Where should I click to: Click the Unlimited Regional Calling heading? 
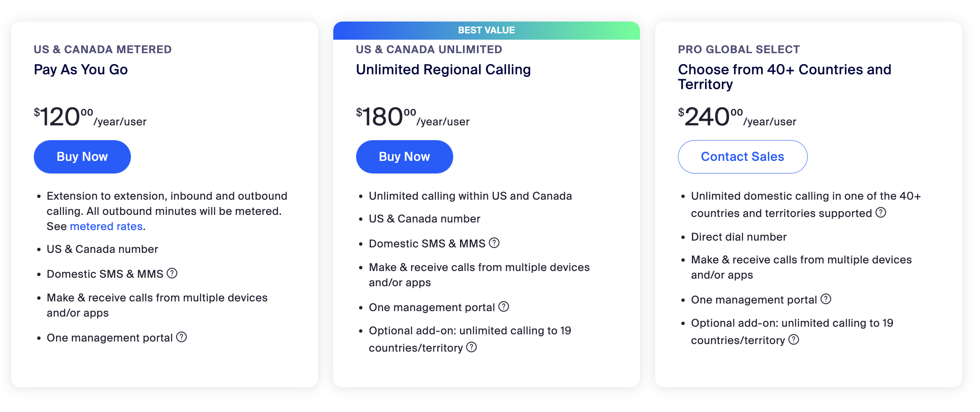tap(443, 70)
